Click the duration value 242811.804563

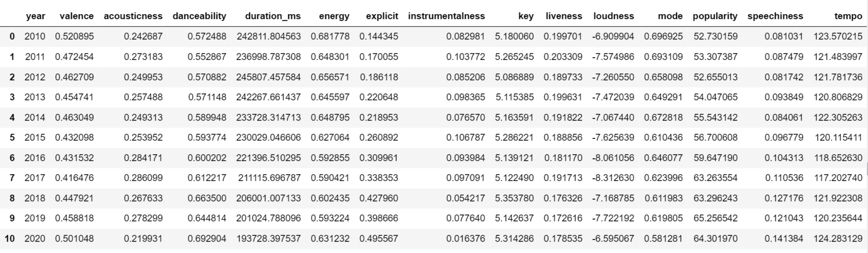pyautogui.click(x=268, y=37)
